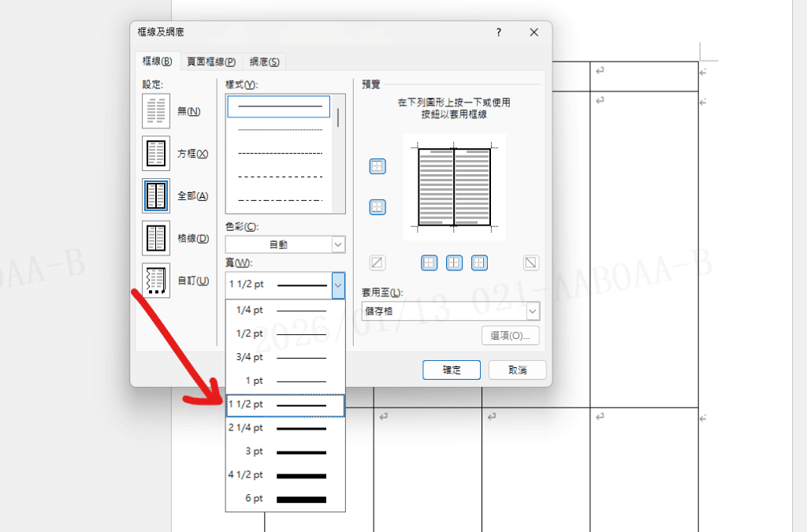
Task: Toggle the top border button beside preview
Action: (x=377, y=166)
